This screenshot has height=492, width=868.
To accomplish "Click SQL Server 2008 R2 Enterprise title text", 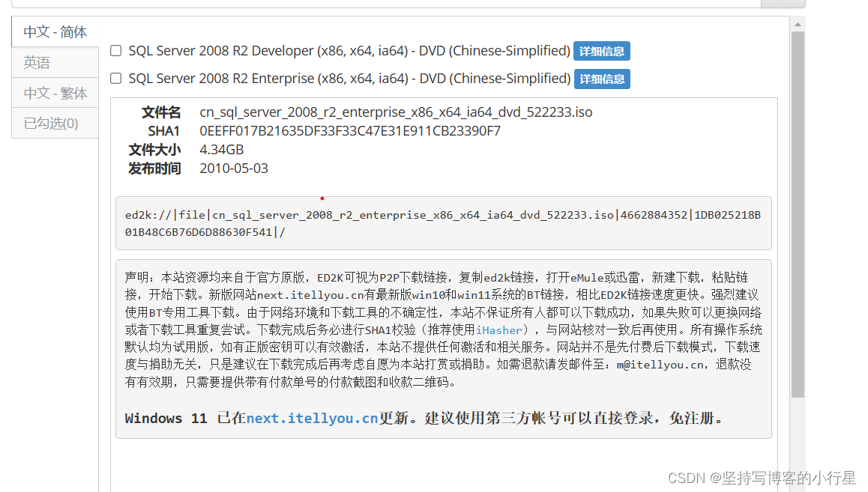I will click(349, 79).
